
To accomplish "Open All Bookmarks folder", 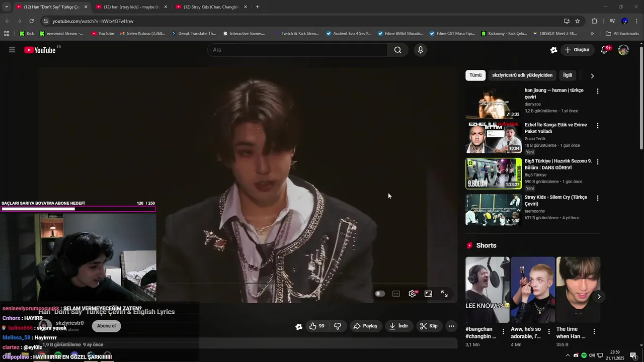I will pos(622,34).
